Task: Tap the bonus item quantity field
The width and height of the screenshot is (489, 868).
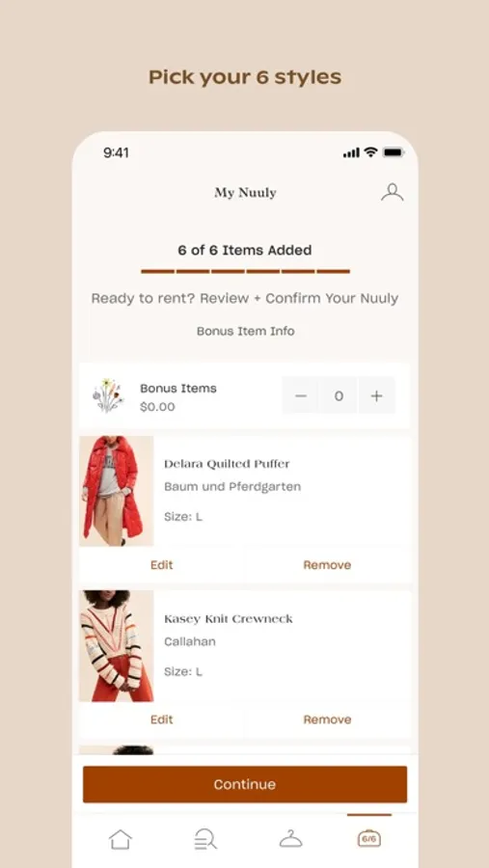Action: pos(339,395)
